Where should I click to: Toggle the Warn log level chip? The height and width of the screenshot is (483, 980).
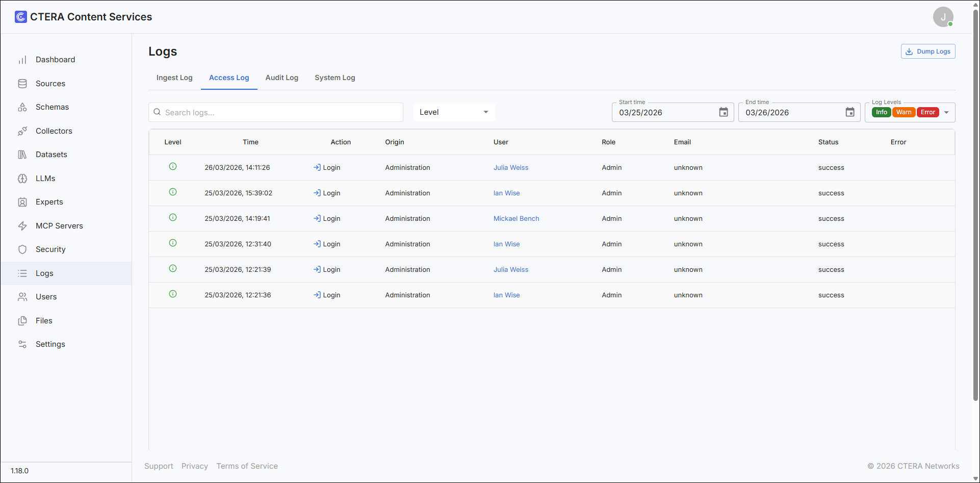coord(904,112)
